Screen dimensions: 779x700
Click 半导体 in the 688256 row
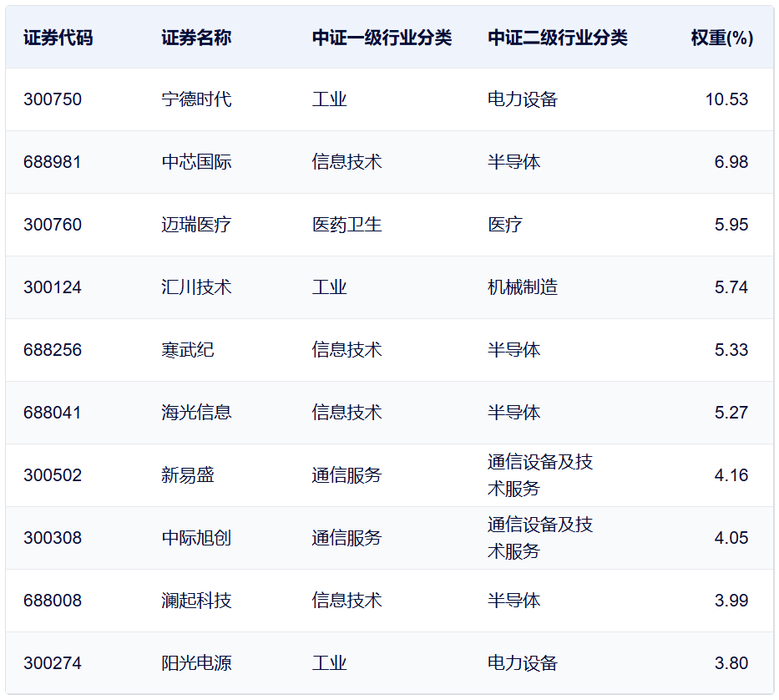coord(514,350)
